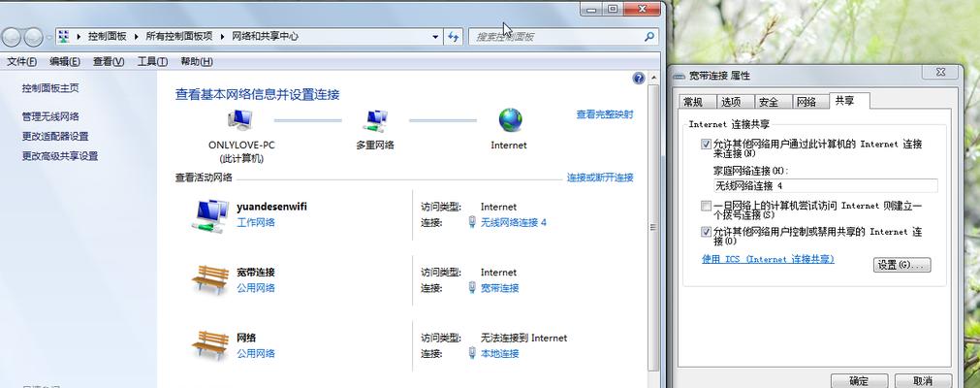Expand the arrow after 所有控制面板项 in breadcrumb
Viewport: 980px width, 388px height.
point(223,37)
